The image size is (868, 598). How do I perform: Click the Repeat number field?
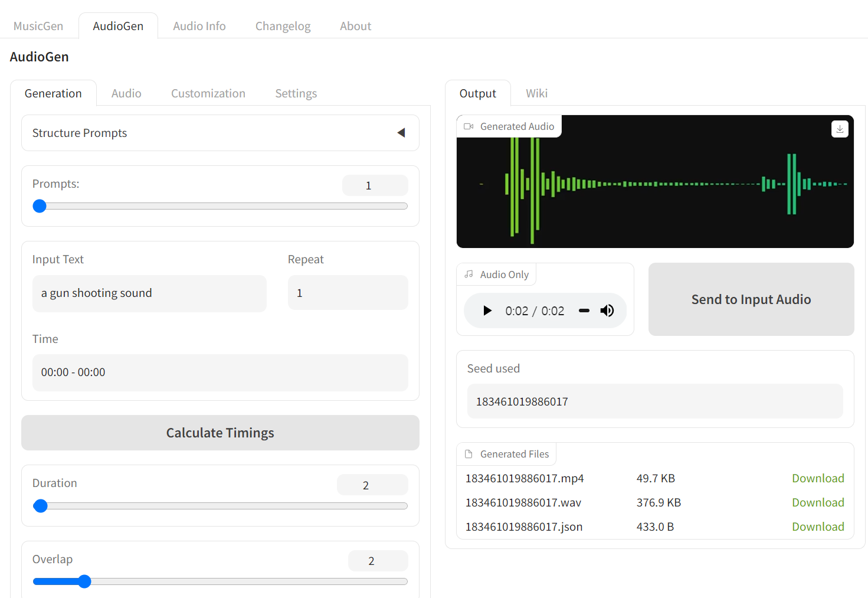click(348, 293)
